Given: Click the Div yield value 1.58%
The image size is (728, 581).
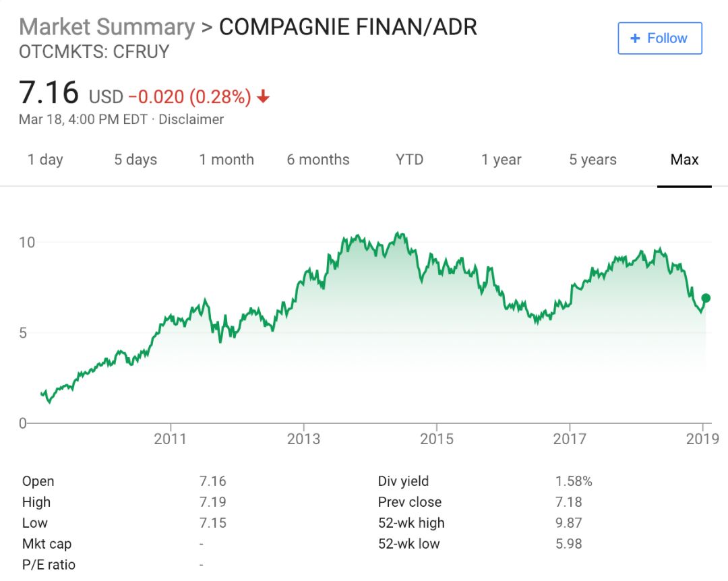Looking at the screenshot, I should coord(574,481).
